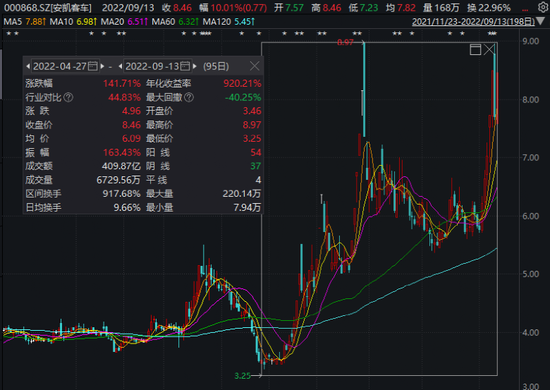
Task: Click 开盘价 value 3.46 in panel
Action: pyautogui.click(x=252, y=111)
